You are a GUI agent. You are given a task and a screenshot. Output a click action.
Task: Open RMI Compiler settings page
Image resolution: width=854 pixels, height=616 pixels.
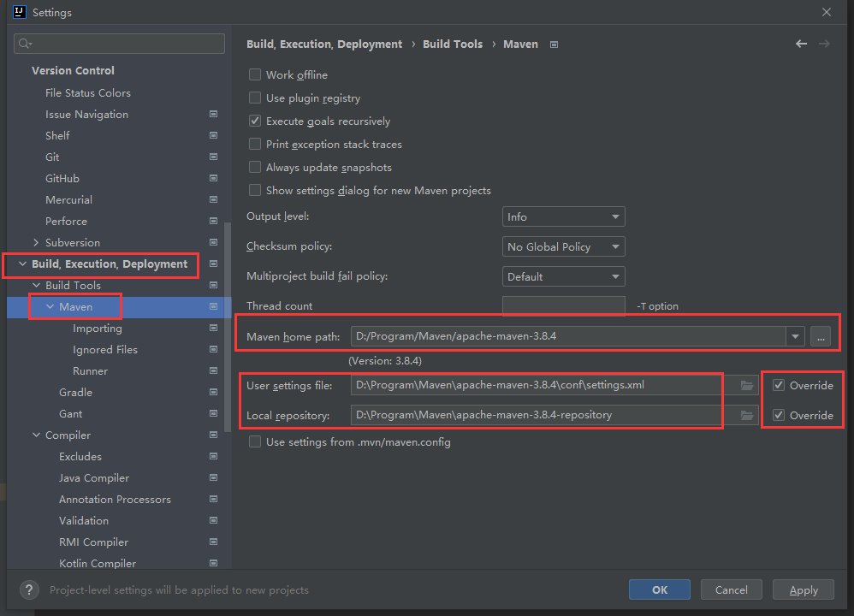[93, 542]
